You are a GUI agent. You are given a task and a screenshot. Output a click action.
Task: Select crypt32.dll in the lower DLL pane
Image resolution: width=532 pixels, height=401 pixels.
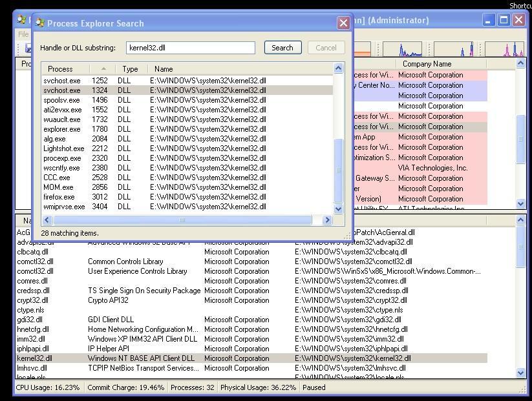tap(251, 300)
